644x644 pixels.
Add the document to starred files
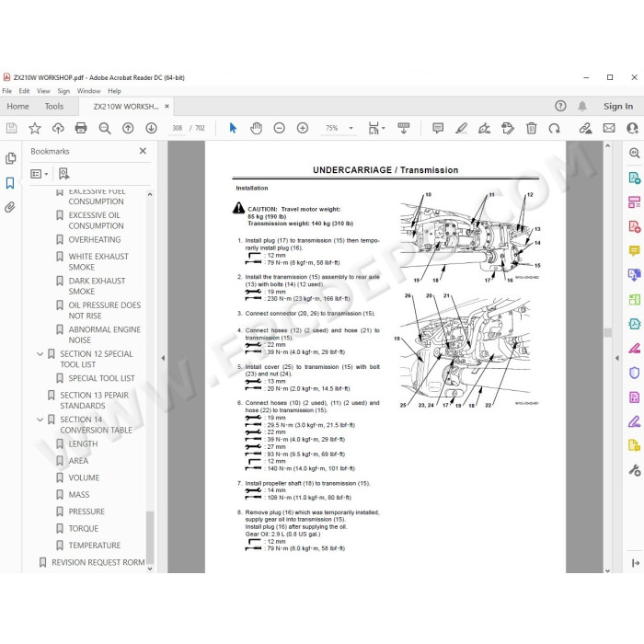[35, 129]
